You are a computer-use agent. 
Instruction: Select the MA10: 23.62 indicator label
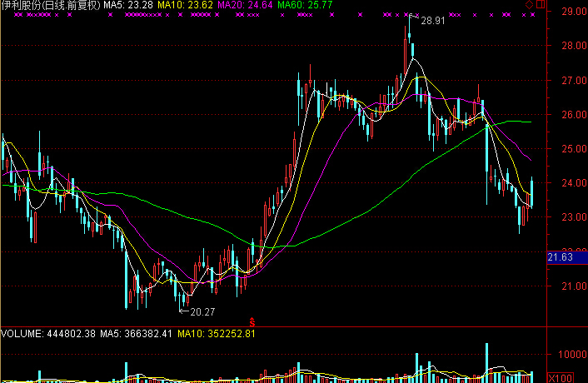pyautogui.click(x=185, y=5)
